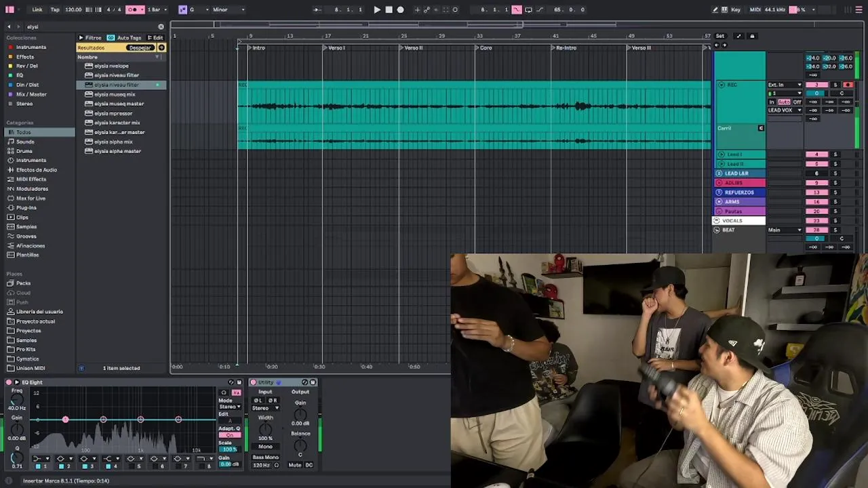Click the Link button
Viewport: 868px width, 488px height.
[x=37, y=9]
